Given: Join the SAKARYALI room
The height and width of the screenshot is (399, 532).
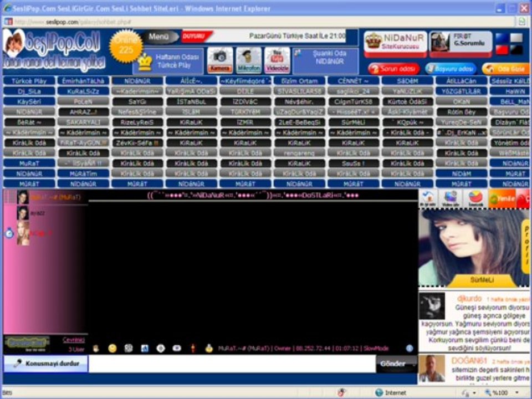Looking at the screenshot, I should point(83,122).
